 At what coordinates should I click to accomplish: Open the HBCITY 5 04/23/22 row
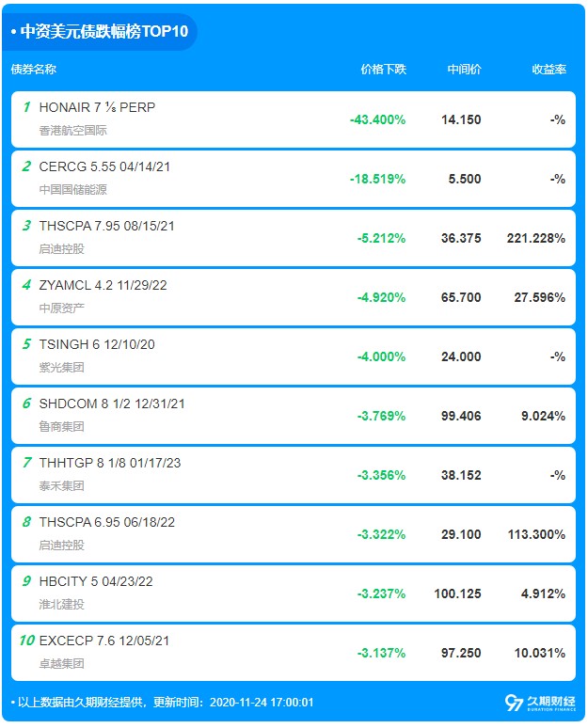point(95,581)
